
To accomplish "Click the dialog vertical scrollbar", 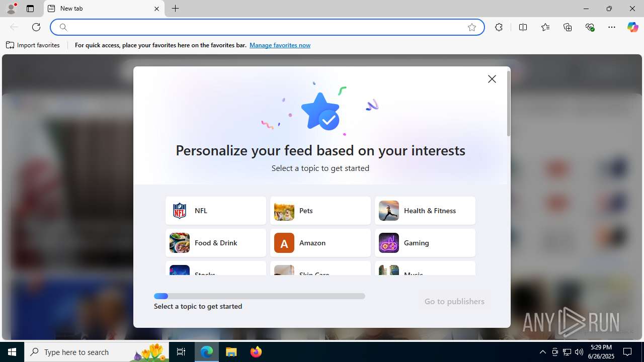I will 509,104.
